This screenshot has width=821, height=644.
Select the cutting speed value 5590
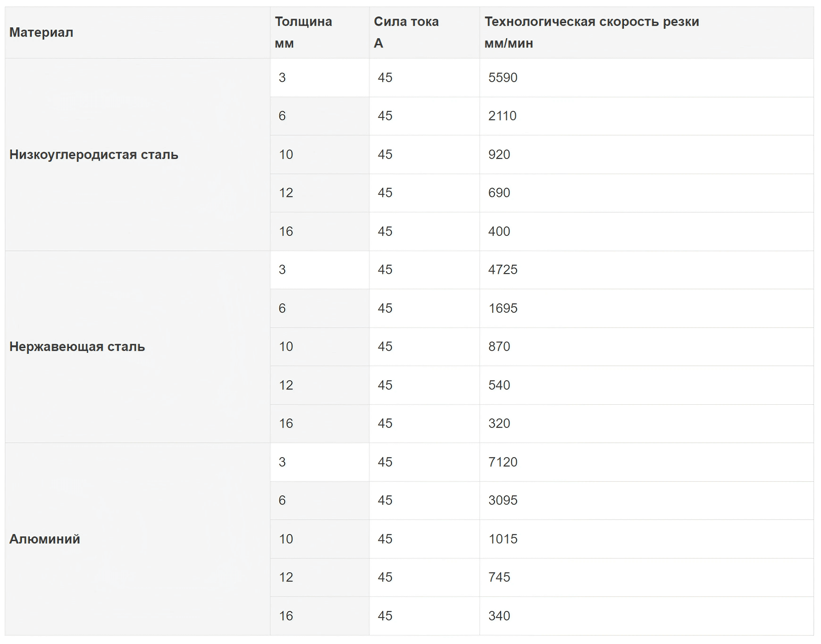pos(503,78)
